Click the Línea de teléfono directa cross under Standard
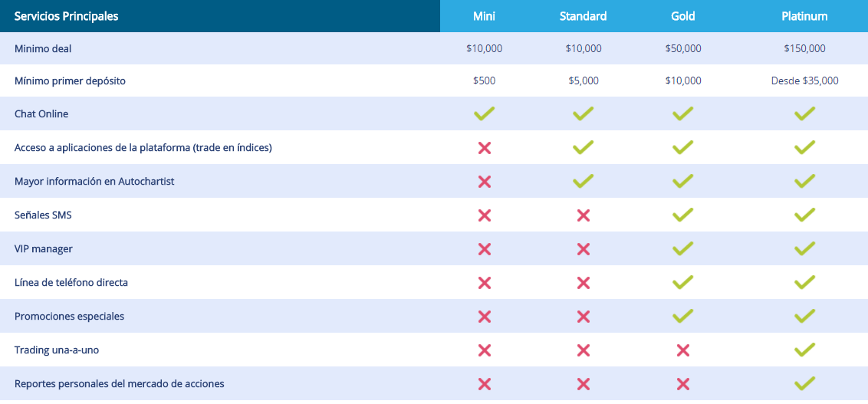 (x=583, y=283)
